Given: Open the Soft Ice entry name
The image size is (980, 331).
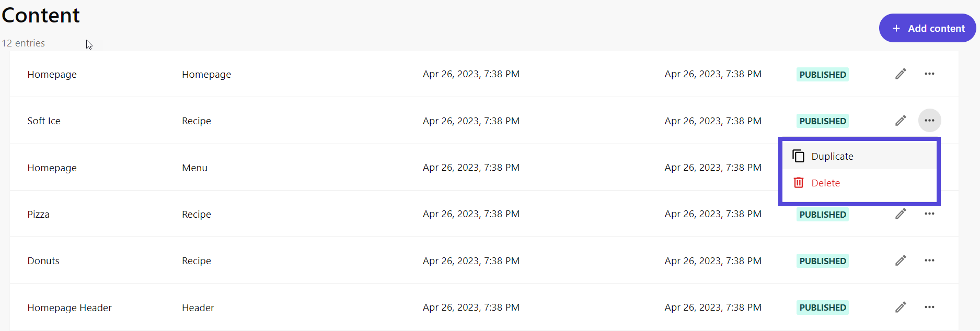Looking at the screenshot, I should pyautogui.click(x=44, y=121).
